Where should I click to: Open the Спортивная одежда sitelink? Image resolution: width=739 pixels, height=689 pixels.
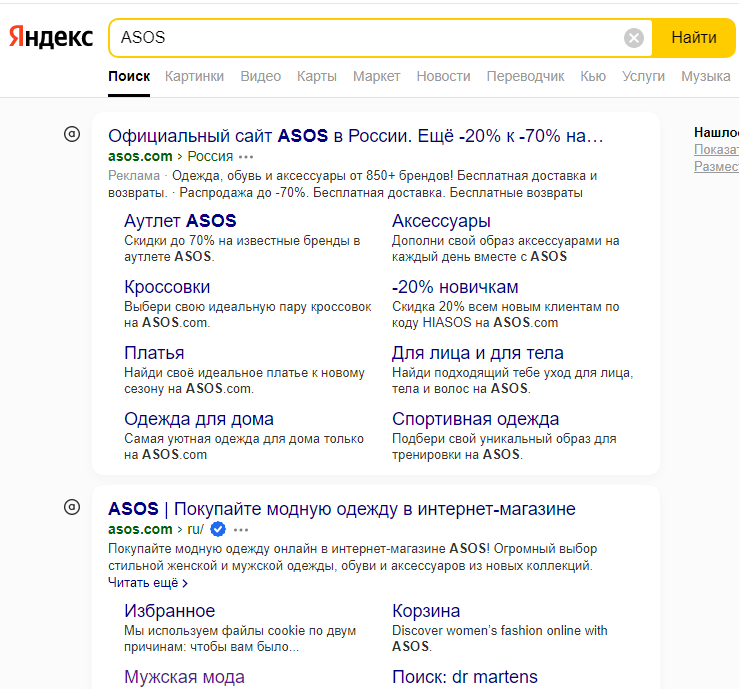[476, 418]
